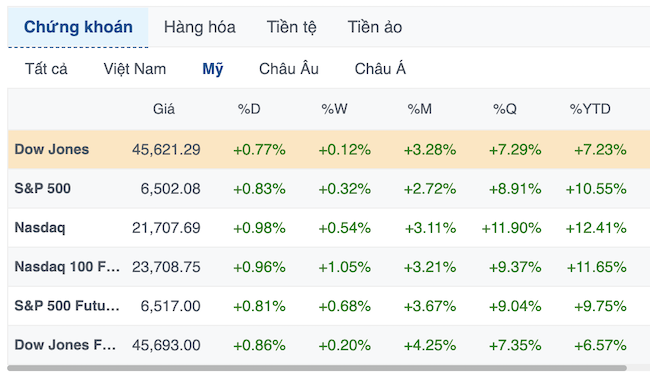Click the %D column header
Image resolution: width=650 pixels, height=377 pixels.
pos(249,109)
